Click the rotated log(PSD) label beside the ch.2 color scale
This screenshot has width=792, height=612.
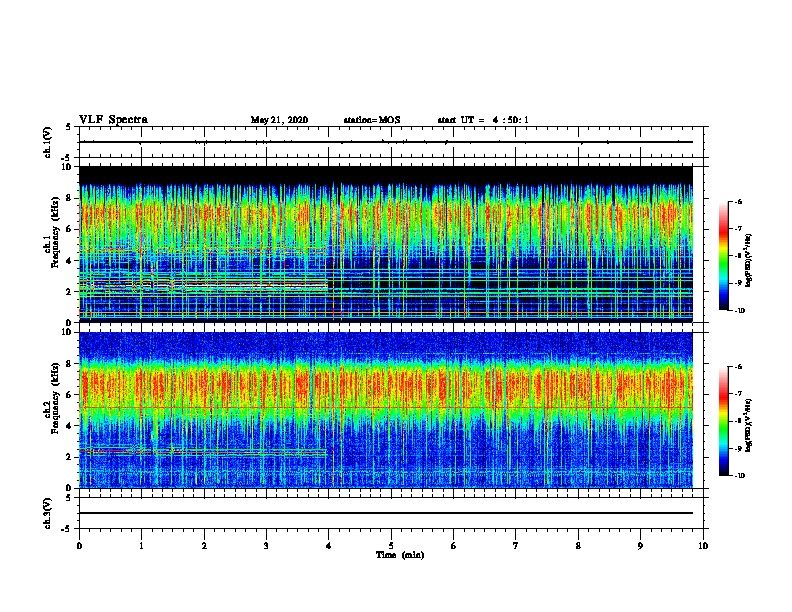tap(749, 425)
